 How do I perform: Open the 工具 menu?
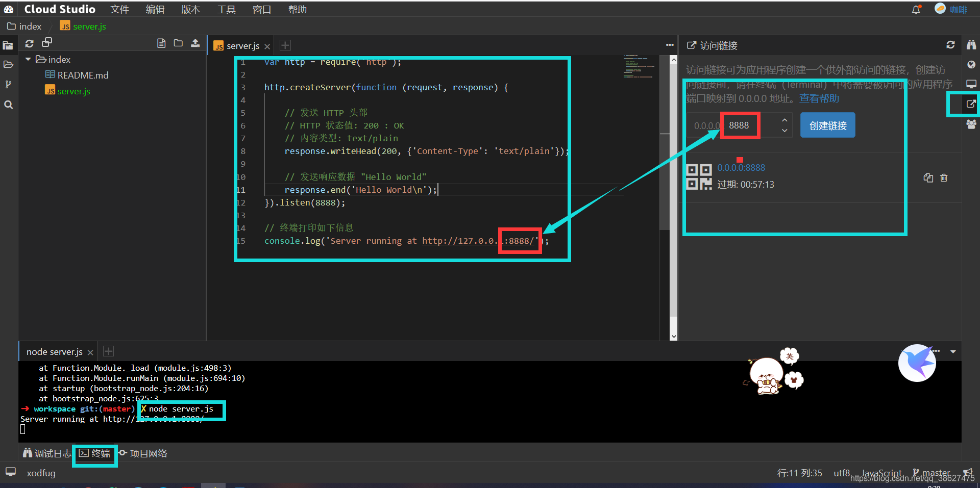(x=226, y=9)
